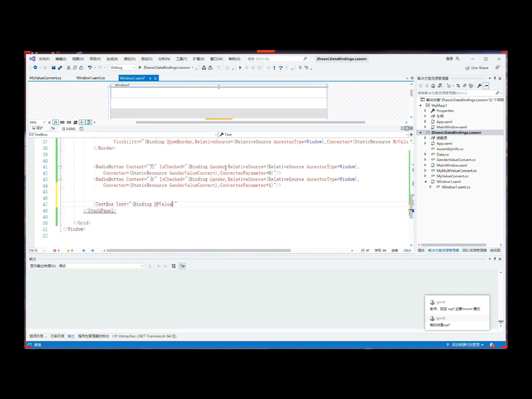The width and height of the screenshot is (532, 399).
Task: Click the swap panes arrows icon
Action: [53, 128]
